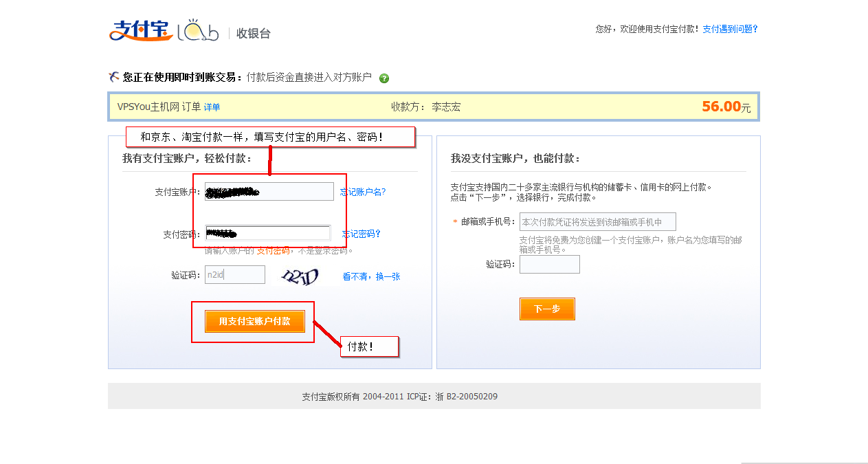The width and height of the screenshot is (868, 464).
Task: Click the 收银台 header text
Action: pyautogui.click(x=254, y=33)
